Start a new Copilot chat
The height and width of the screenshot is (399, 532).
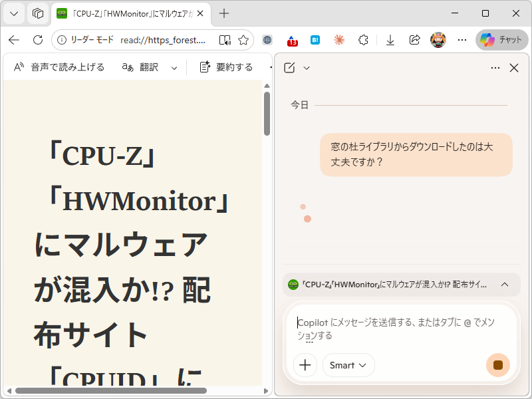(290, 67)
